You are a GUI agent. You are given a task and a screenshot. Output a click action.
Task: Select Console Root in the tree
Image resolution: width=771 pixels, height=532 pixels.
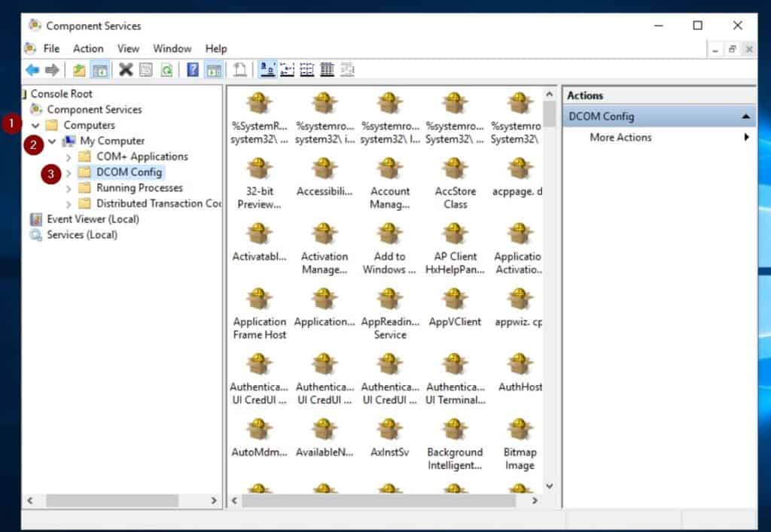(61, 94)
